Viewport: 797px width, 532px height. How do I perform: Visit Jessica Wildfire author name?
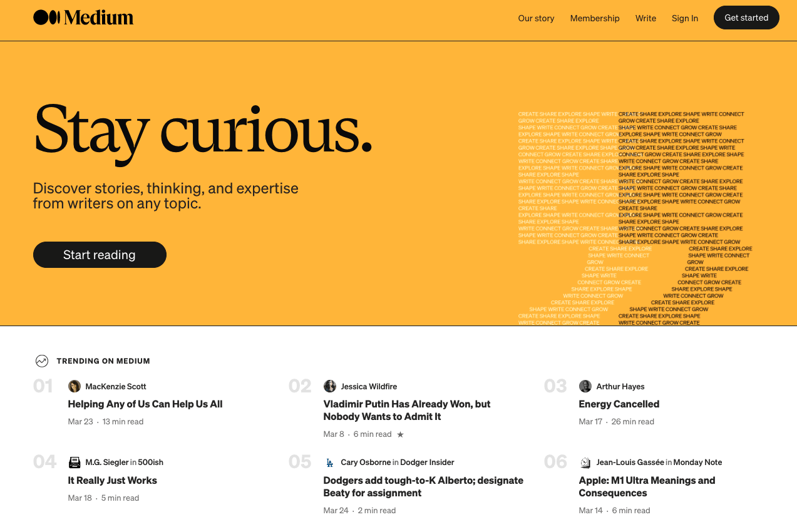(x=369, y=387)
